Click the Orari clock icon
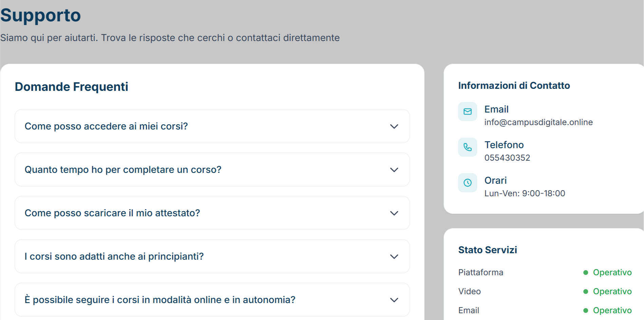The height and width of the screenshot is (320, 644). (468, 183)
